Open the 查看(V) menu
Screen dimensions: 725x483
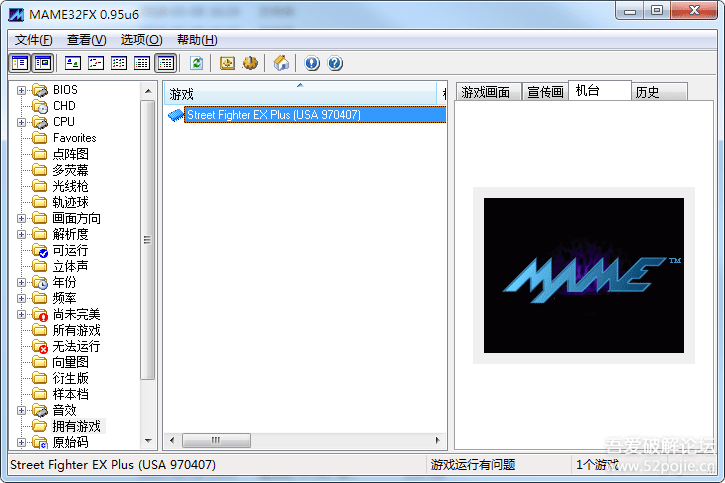86,40
